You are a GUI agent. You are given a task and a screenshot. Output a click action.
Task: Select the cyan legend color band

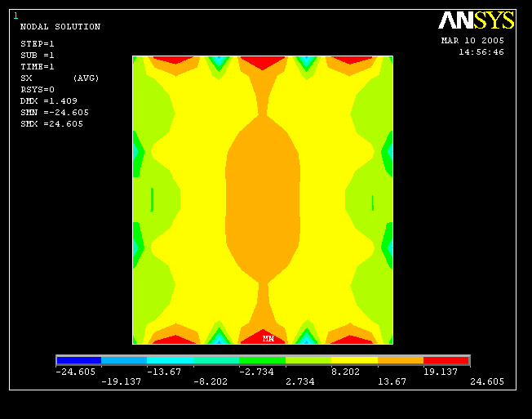(171, 359)
